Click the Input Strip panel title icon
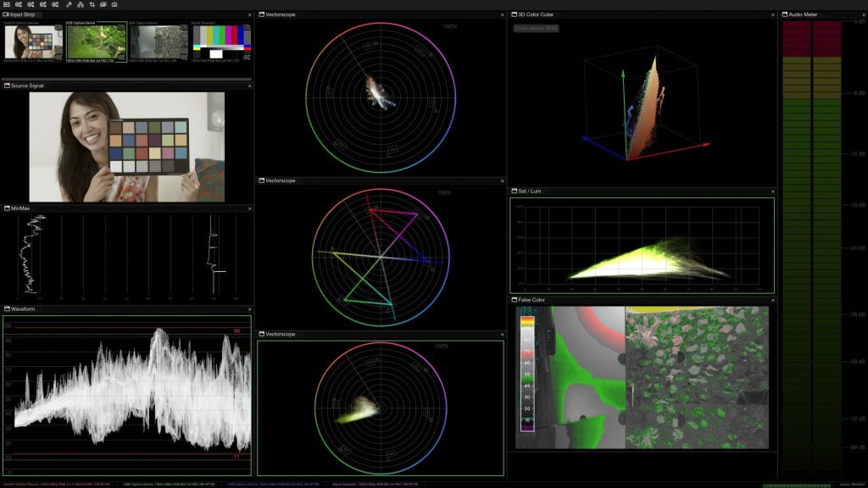This screenshot has width=868, height=488. (x=6, y=15)
